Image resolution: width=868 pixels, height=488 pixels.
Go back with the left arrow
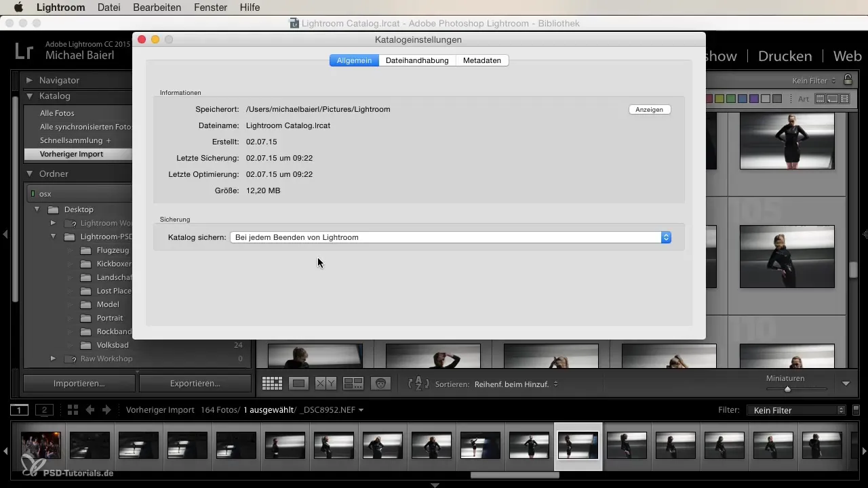pyautogui.click(x=90, y=410)
